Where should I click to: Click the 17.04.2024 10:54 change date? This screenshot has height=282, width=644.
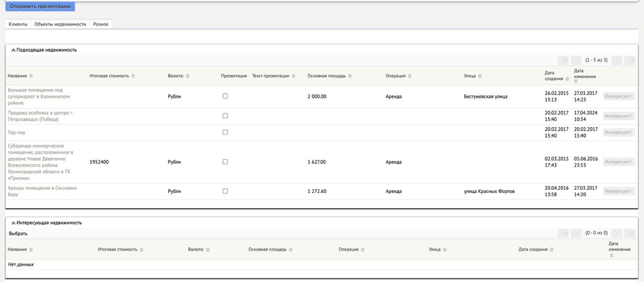point(586,116)
